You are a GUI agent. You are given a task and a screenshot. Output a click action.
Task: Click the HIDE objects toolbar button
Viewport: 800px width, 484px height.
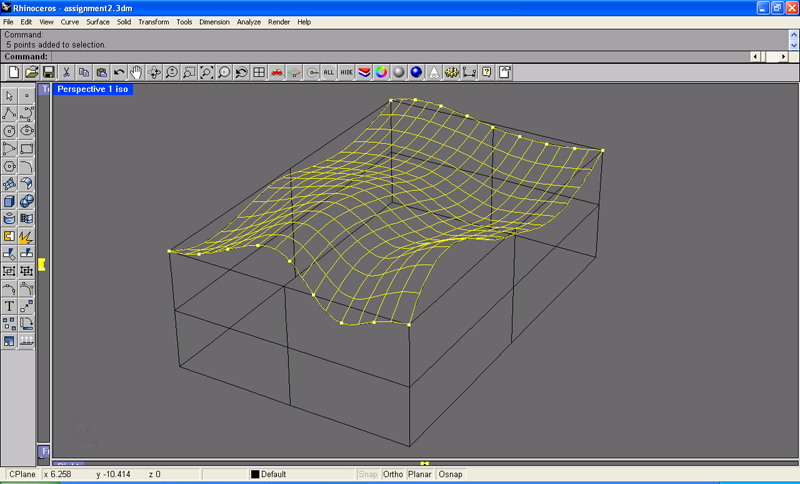[x=346, y=72]
